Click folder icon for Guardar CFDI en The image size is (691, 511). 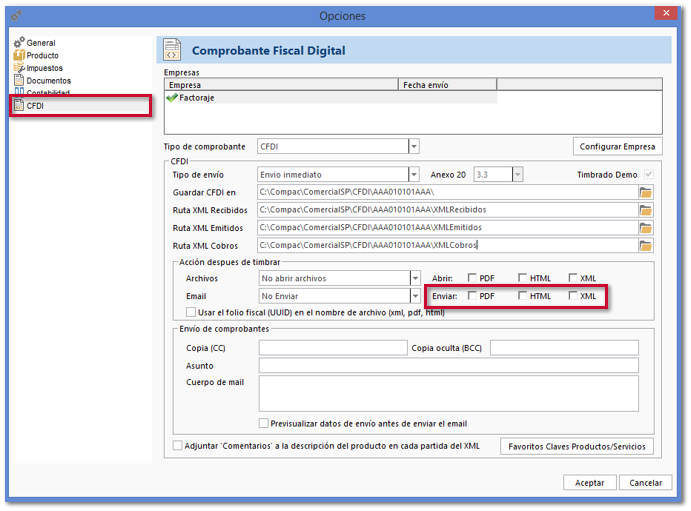646,192
